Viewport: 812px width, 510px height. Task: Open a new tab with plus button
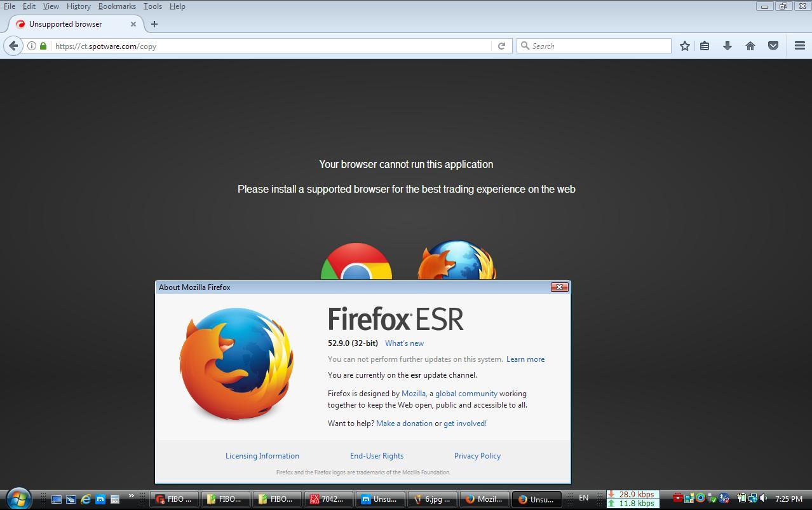(x=154, y=24)
